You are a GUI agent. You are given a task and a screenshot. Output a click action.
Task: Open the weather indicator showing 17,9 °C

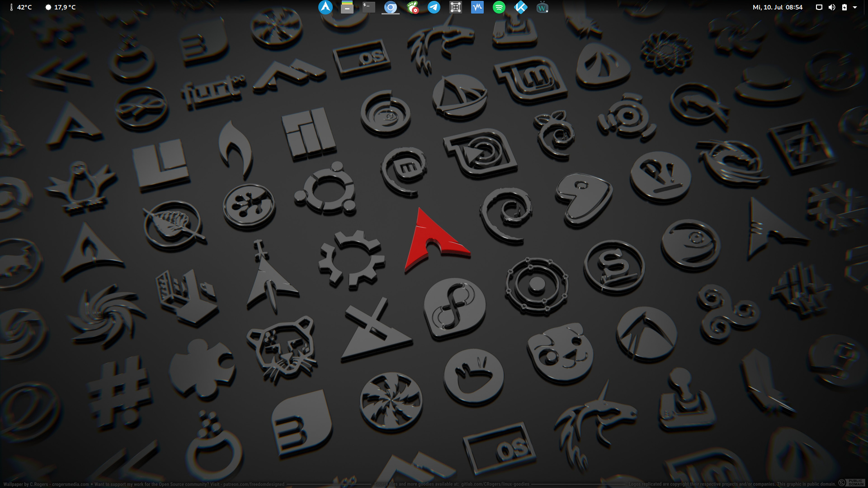[61, 7]
